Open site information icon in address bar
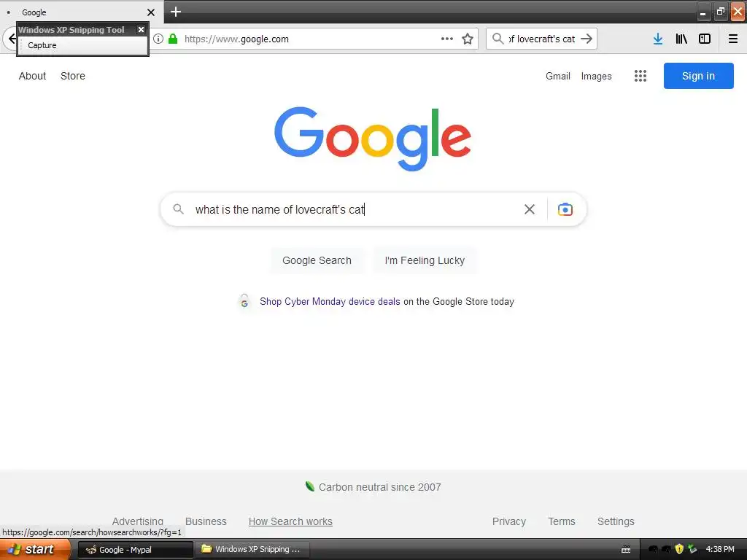747x560 pixels. [x=158, y=39]
